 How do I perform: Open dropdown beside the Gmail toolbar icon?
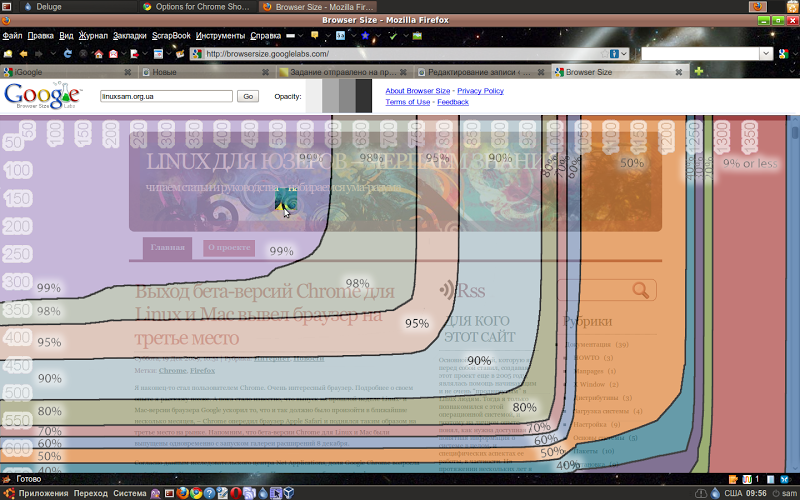pos(123,54)
